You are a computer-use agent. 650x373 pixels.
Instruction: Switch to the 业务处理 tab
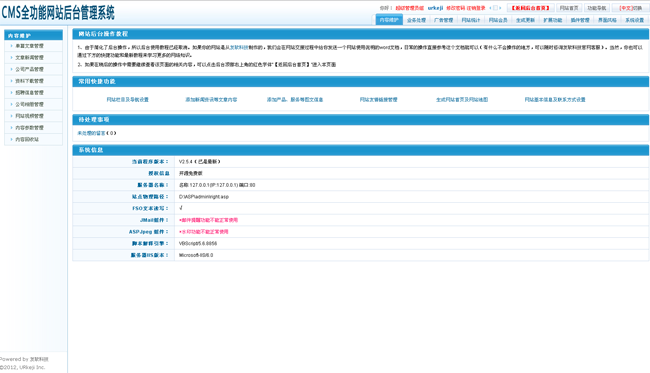(x=416, y=20)
